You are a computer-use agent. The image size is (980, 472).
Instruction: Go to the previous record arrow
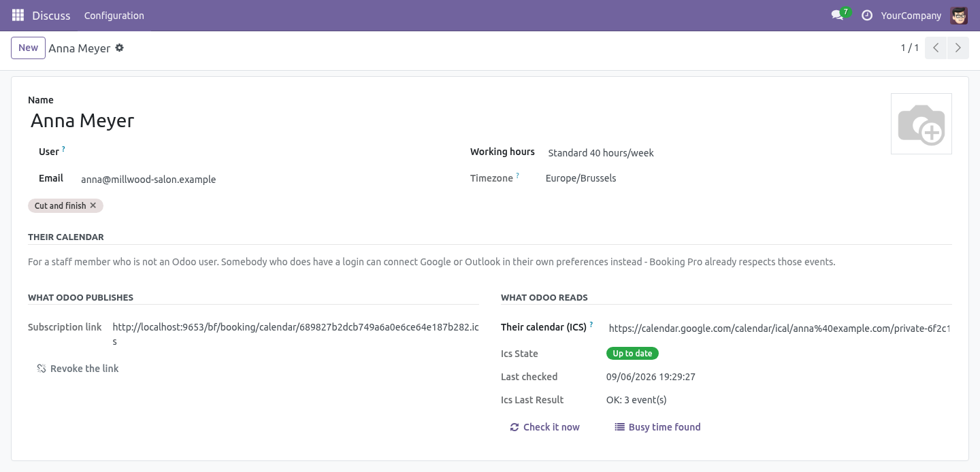tap(936, 48)
